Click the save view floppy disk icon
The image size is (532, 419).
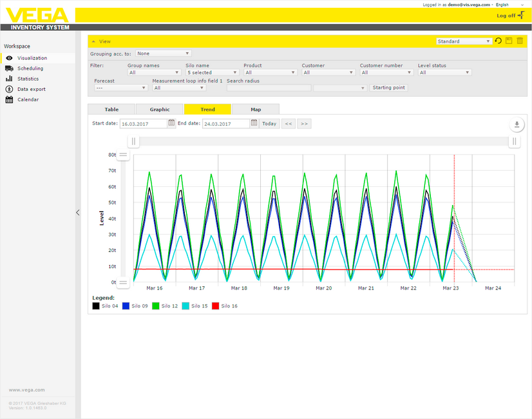click(x=509, y=41)
